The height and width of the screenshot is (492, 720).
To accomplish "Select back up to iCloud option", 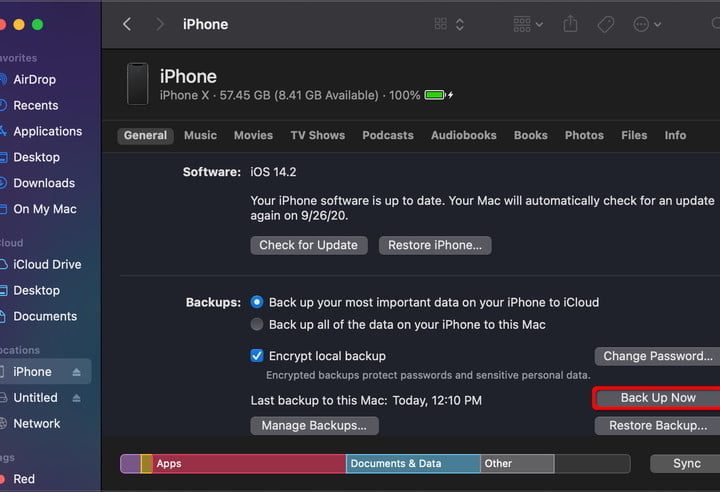I will point(257,302).
